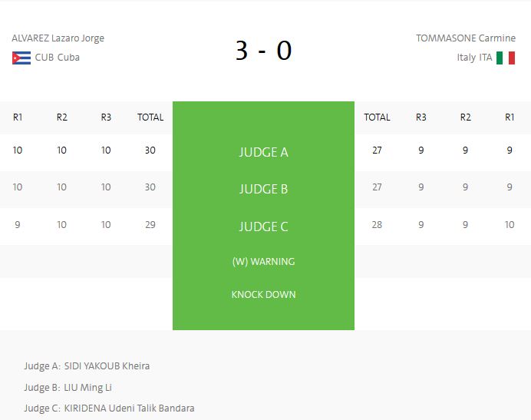531x420 pixels.
Task: Click Judge C's total of 29 for Cuba
Action: 150,225
